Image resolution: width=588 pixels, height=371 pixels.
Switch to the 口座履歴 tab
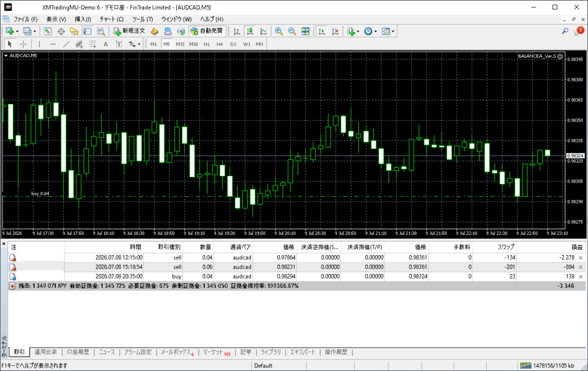pyautogui.click(x=78, y=352)
